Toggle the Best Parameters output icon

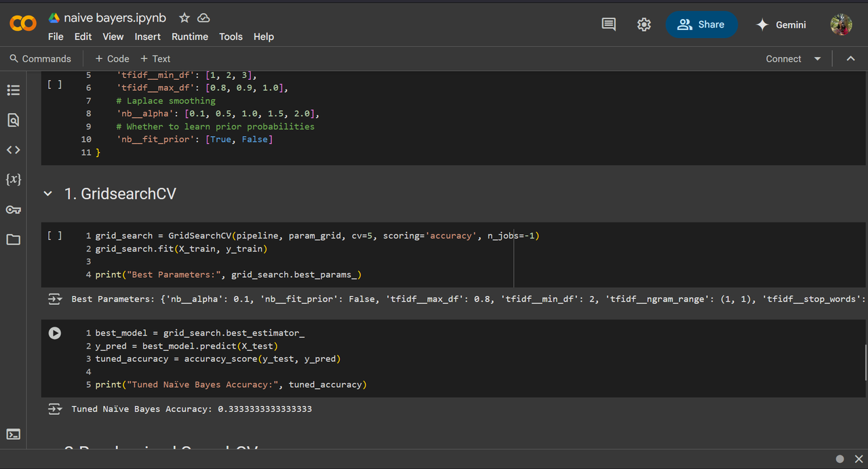coord(55,299)
